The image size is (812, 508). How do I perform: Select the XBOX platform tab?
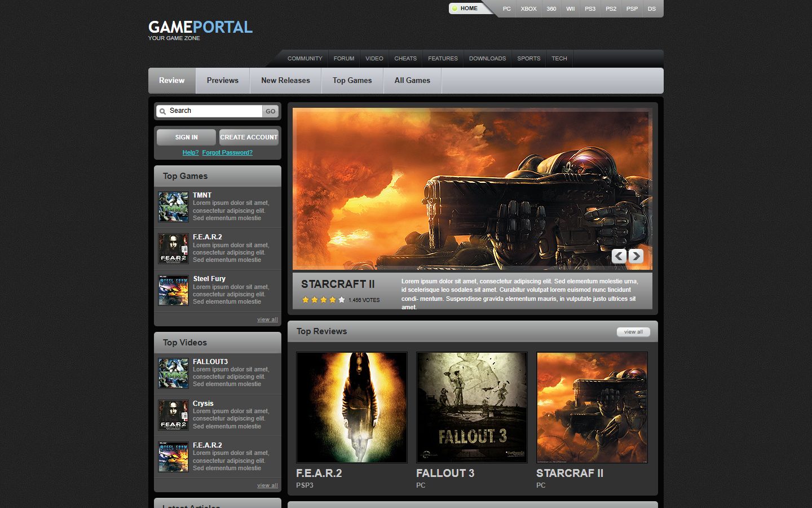tap(528, 9)
